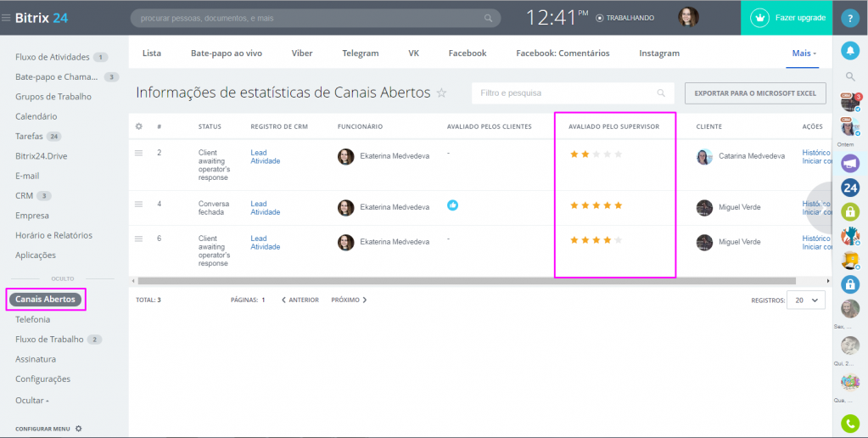Viewport: 868px width, 438px height.
Task: Click the blue padlock icon in right sidebar
Action: click(850, 284)
